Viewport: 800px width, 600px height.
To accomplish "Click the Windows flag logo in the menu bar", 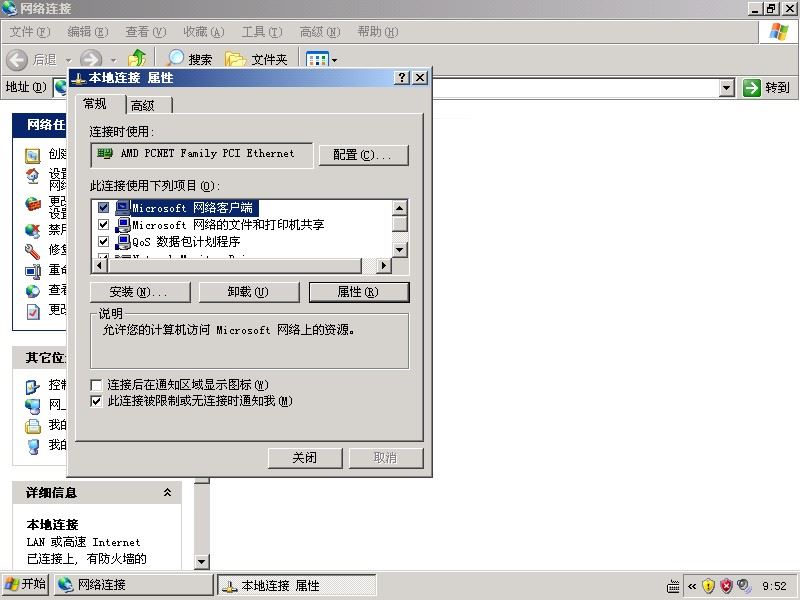I will [779, 32].
